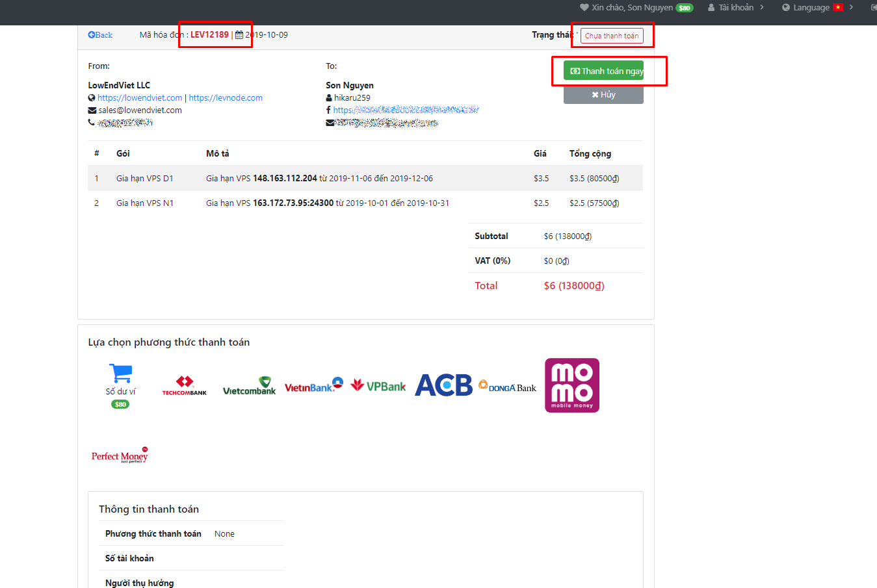Open the levnode.com link
The width and height of the screenshot is (877, 588).
point(226,98)
